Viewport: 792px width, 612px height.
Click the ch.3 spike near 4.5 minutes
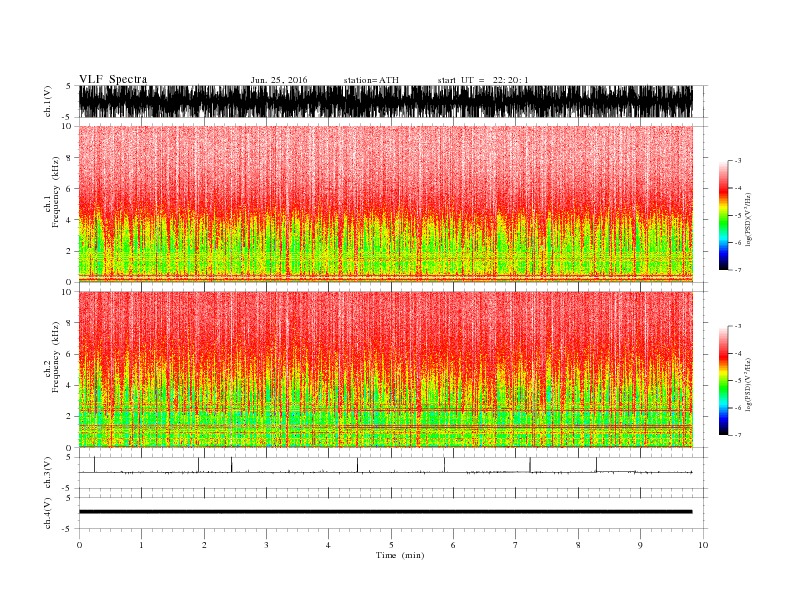click(x=357, y=465)
